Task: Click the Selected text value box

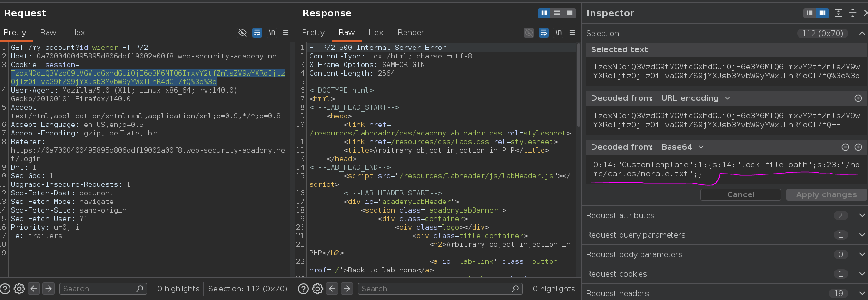Action: pyautogui.click(x=726, y=71)
